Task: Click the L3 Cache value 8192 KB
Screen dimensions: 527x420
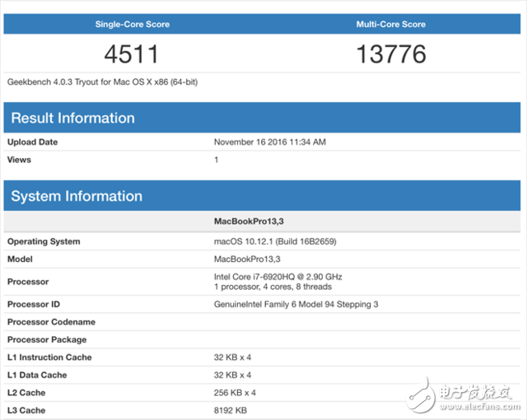Action: (231, 410)
